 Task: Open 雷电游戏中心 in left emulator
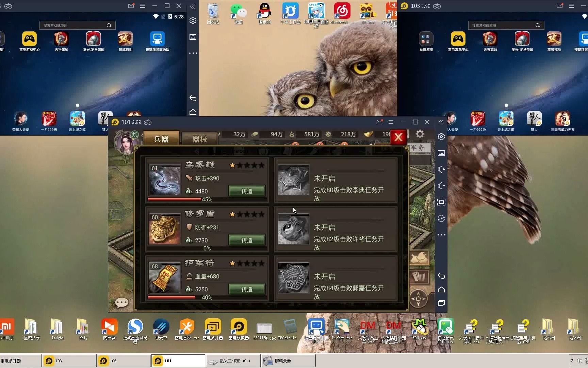click(30, 42)
